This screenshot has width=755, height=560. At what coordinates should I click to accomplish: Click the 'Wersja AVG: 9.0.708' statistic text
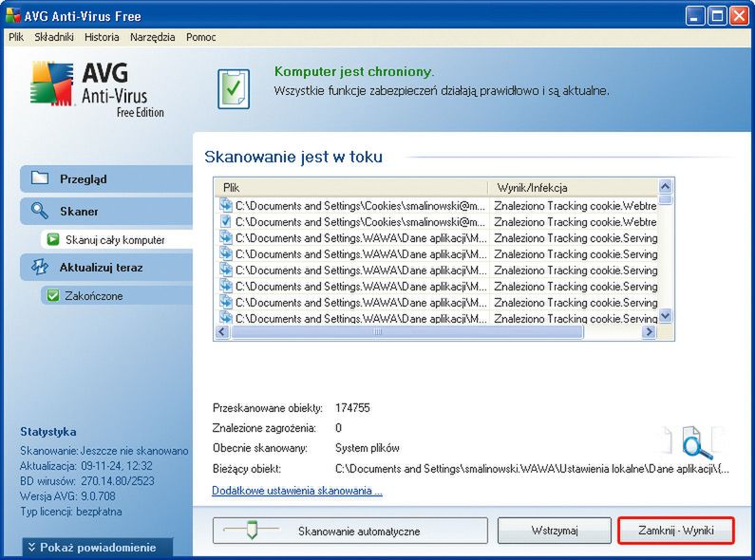click(x=67, y=496)
